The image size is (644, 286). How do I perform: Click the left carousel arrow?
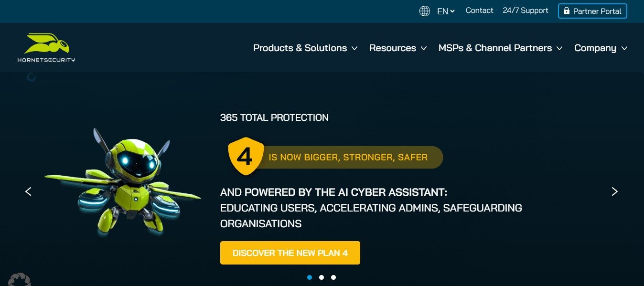click(x=28, y=191)
